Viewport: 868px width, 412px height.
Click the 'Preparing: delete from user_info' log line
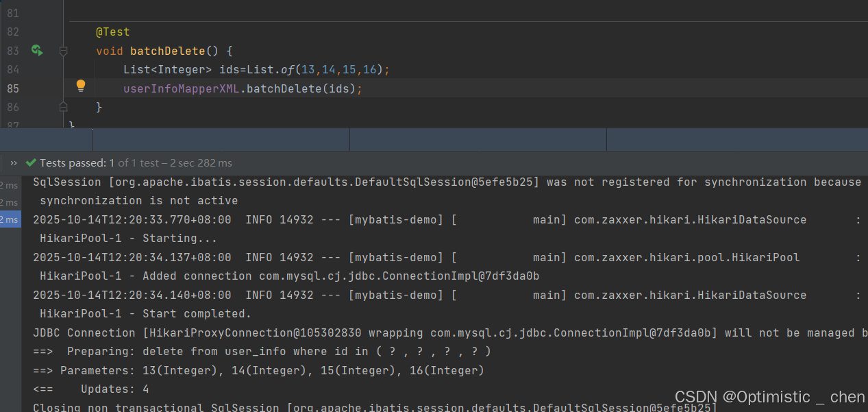point(262,352)
